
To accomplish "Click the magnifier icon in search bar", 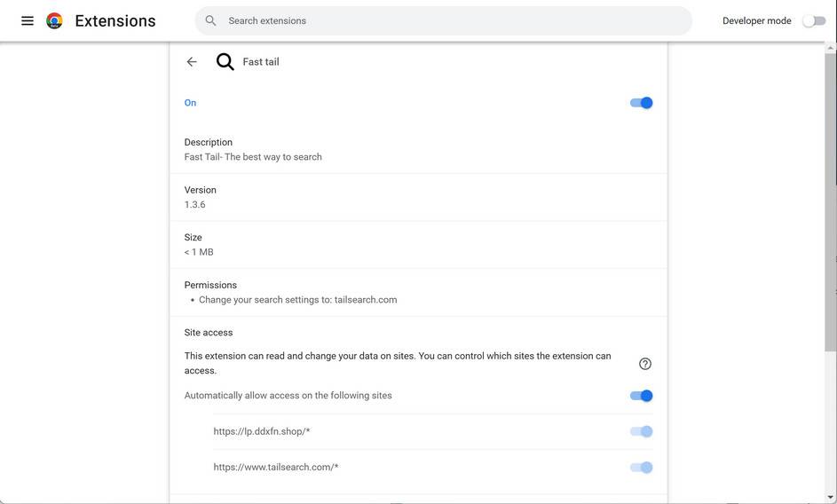I will (x=210, y=20).
